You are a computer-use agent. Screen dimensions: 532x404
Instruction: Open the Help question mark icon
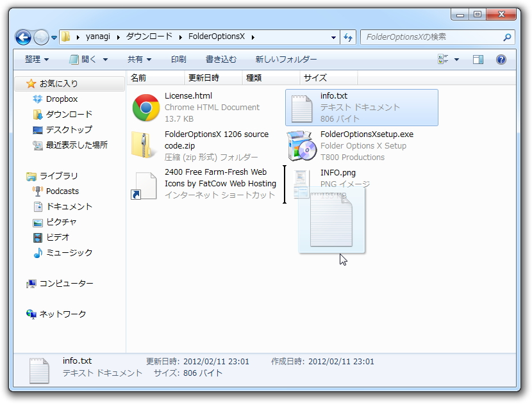[501, 60]
